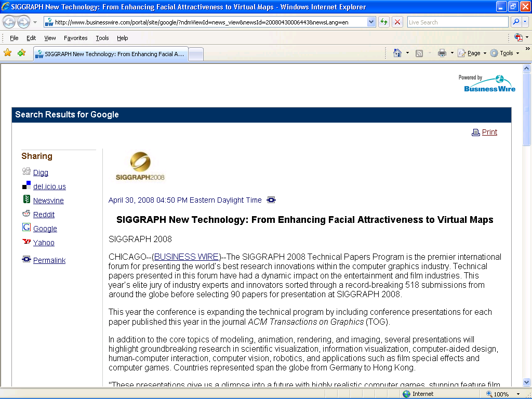Click the printer icon beside Print link

[x=476, y=132]
